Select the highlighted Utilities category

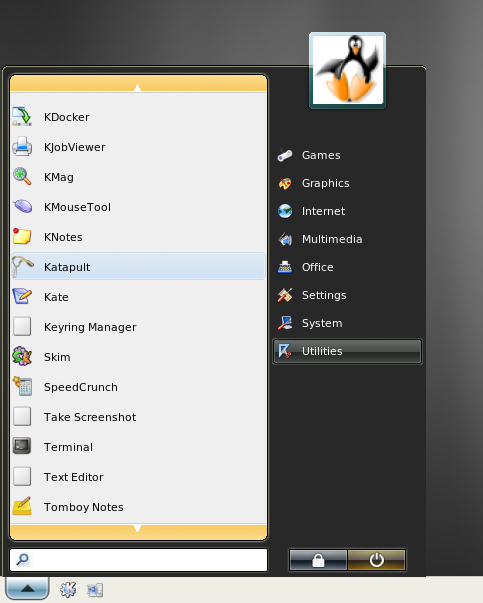pos(347,351)
